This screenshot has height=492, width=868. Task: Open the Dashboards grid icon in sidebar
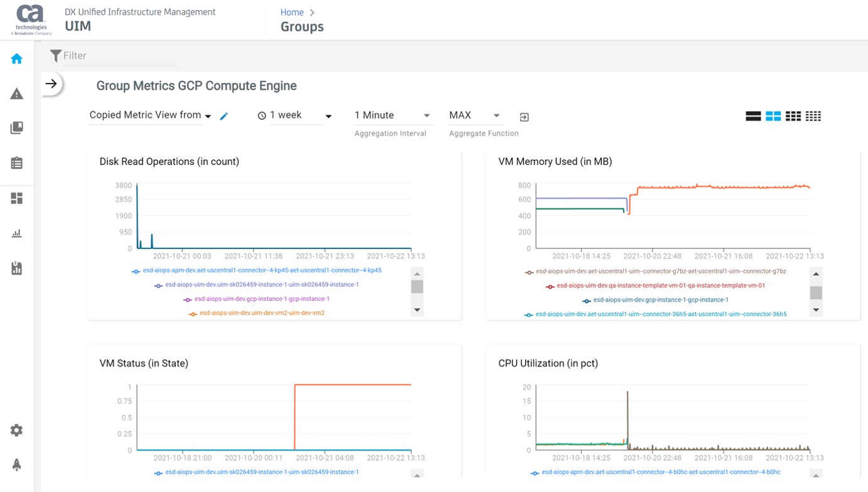tap(16, 198)
